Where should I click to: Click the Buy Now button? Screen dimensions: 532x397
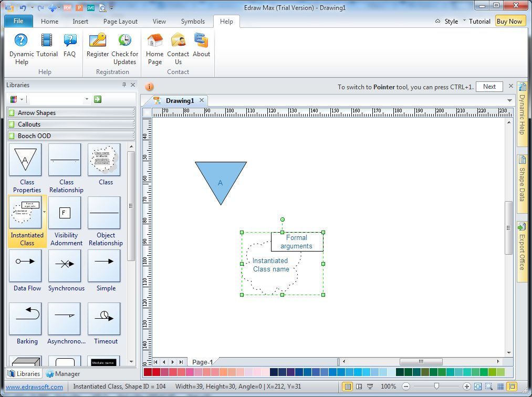pos(509,21)
